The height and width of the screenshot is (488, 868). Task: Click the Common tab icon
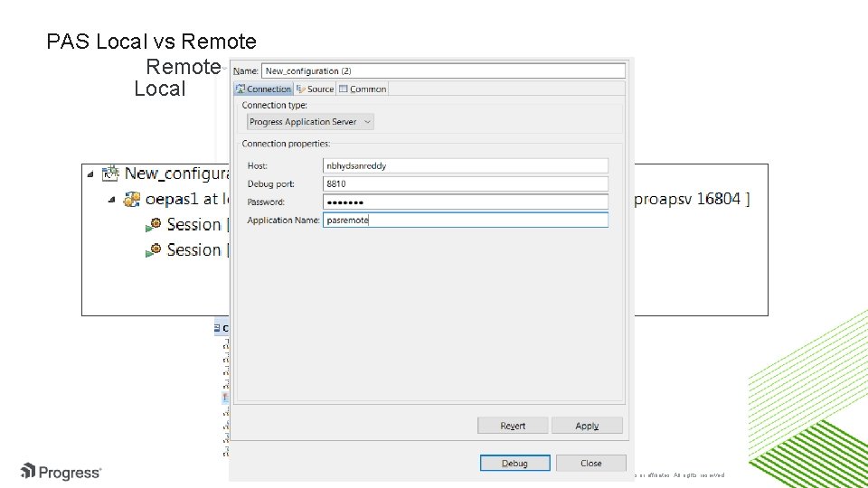click(344, 89)
